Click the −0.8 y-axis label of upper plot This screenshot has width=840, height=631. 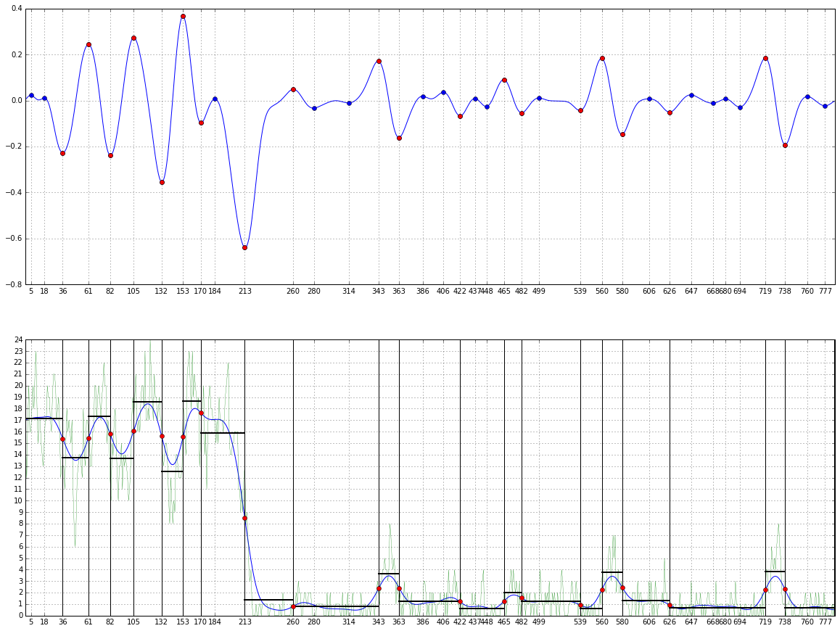coord(14,284)
